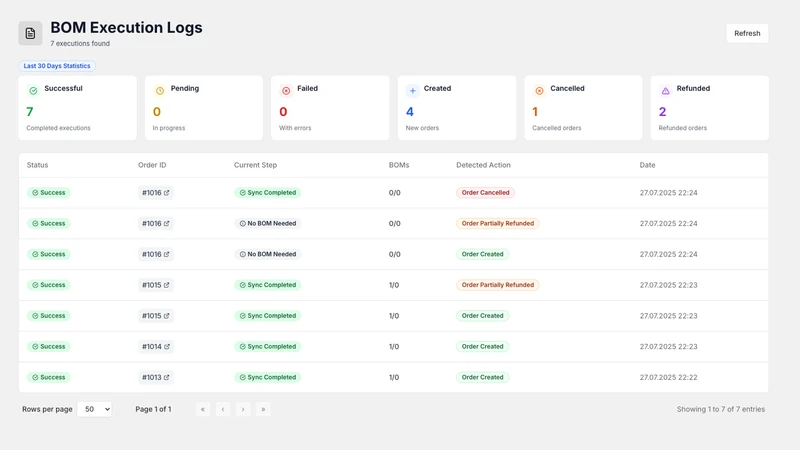Open order #1014 external link

[156, 346]
